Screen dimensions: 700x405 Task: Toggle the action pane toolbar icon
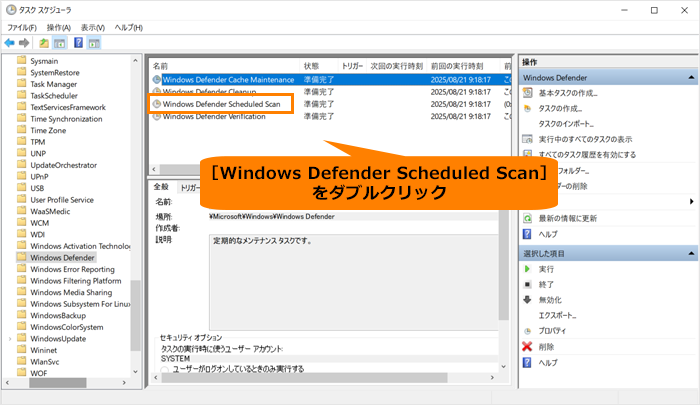coord(94,43)
